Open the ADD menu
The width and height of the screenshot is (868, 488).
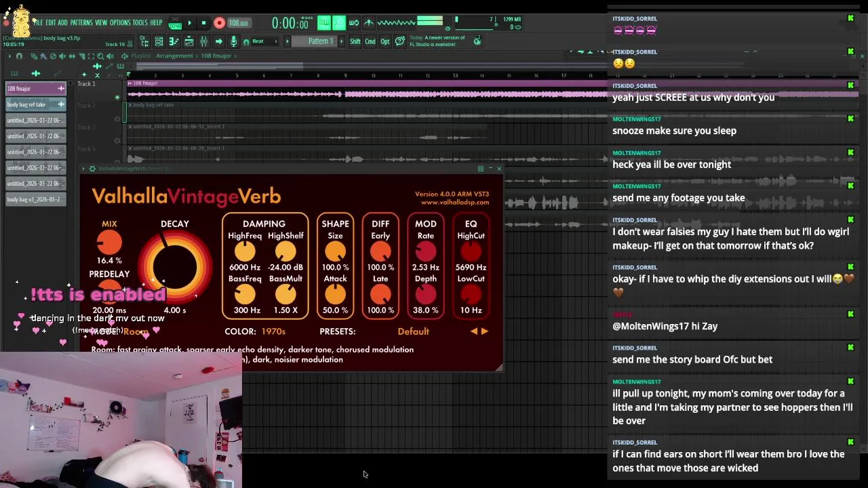[62, 22]
